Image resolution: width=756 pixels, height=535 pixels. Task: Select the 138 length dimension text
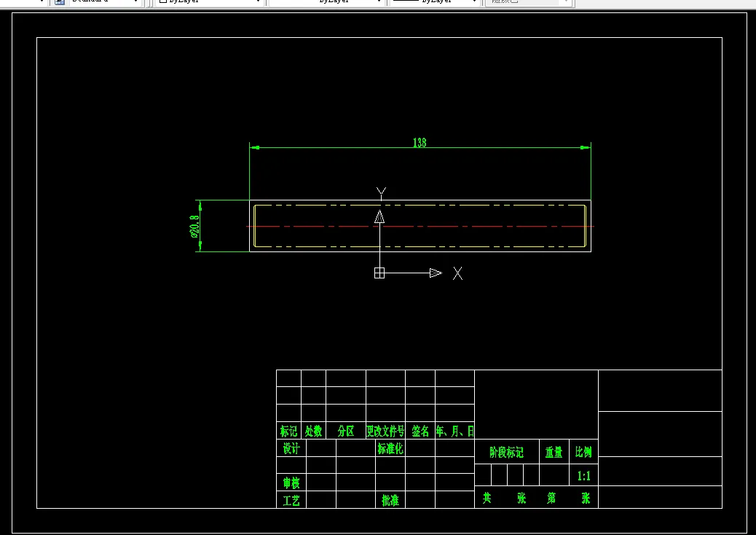click(x=420, y=142)
